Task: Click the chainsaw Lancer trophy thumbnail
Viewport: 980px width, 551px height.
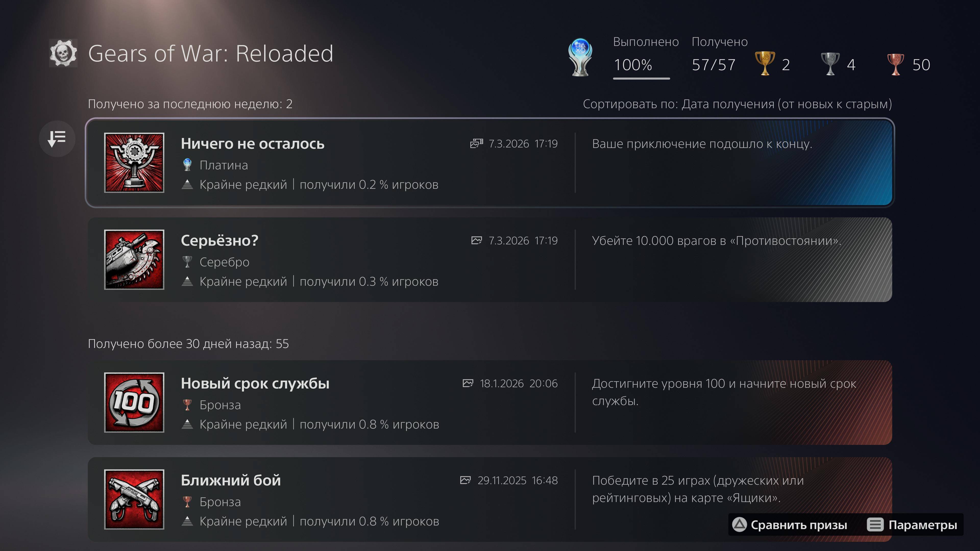Action: click(x=134, y=260)
